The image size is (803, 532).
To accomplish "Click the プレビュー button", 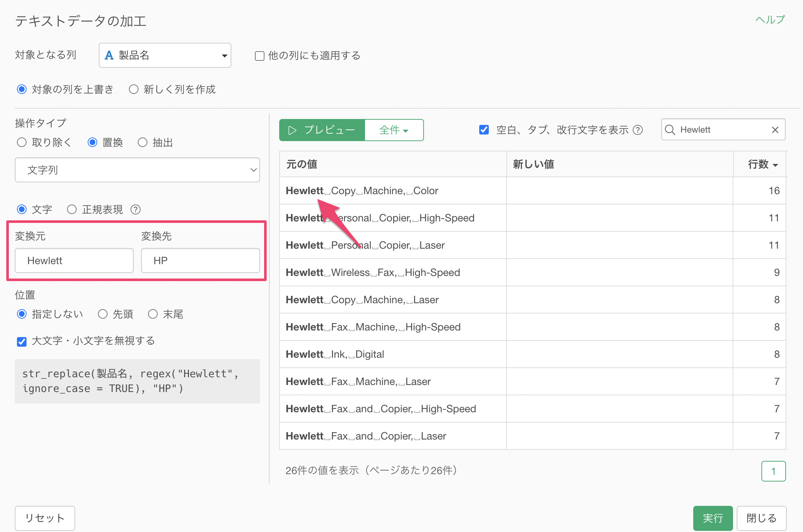I will (x=322, y=130).
